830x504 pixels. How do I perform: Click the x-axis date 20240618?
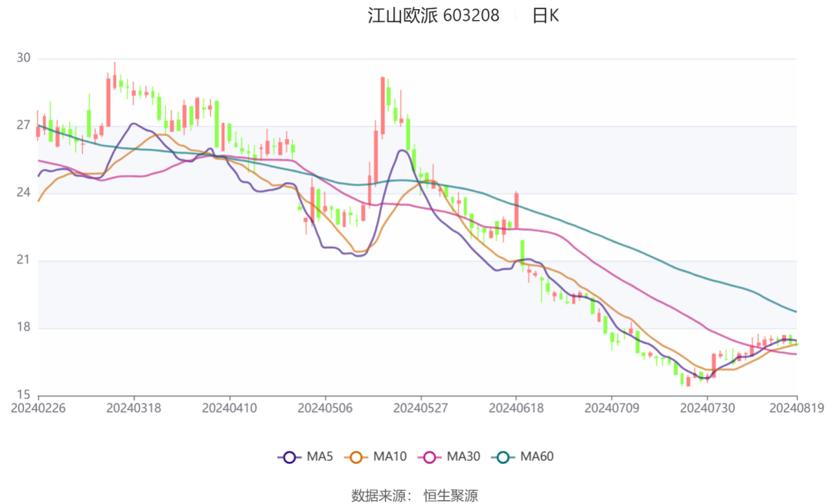[516, 408]
